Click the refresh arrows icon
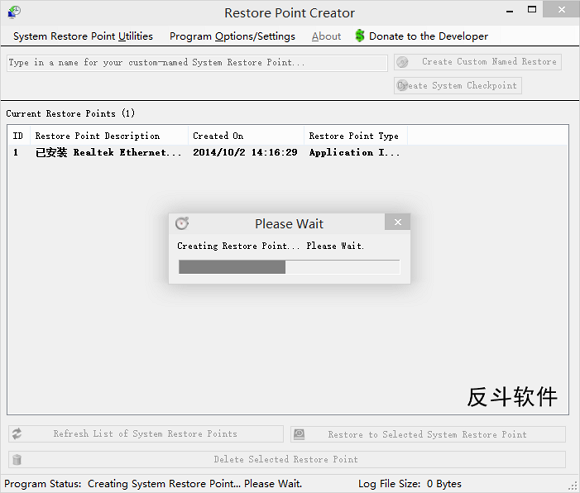 17,434
